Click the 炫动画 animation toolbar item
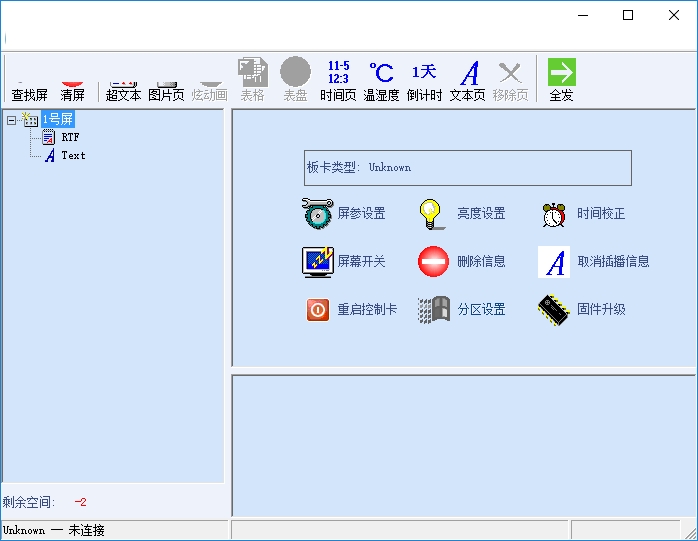Image resolution: width=698 pixels, height=541 pixels. [210, 92]
